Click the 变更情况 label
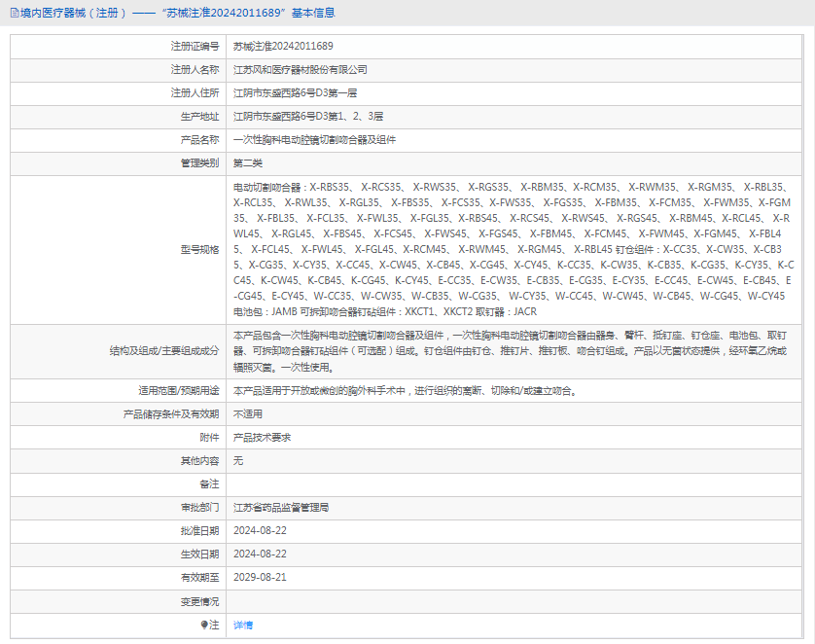Screen dimensions: 815x644 point(199,602)
